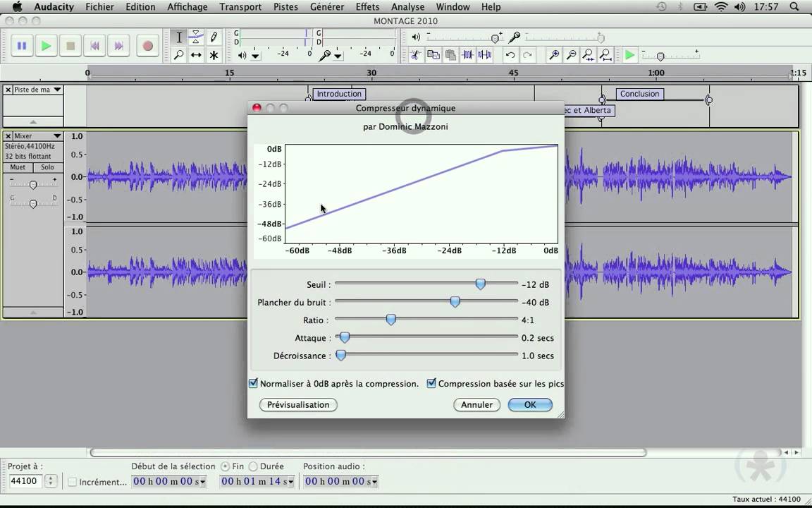This screenshot has height=508, width=812.
Task: Toggle Solo on Mixer track
Action: click(x=48, y=167)
